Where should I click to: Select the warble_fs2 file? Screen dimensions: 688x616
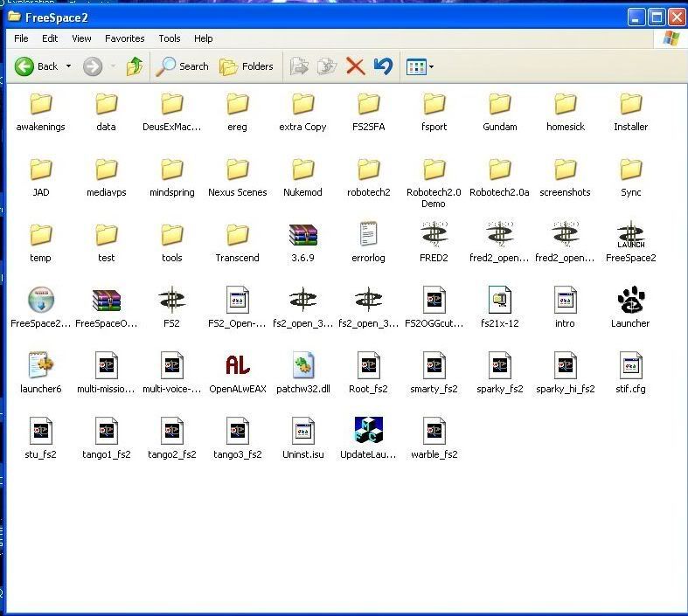434,439
